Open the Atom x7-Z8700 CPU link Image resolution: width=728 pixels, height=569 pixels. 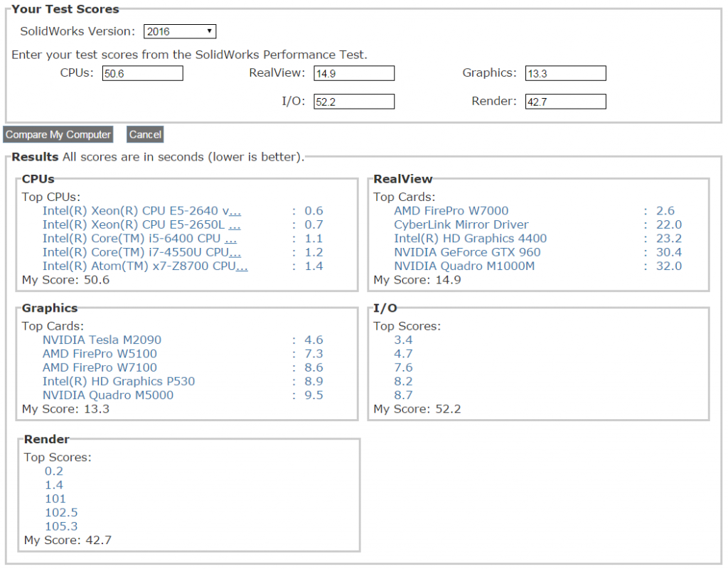tap(145, 266)
